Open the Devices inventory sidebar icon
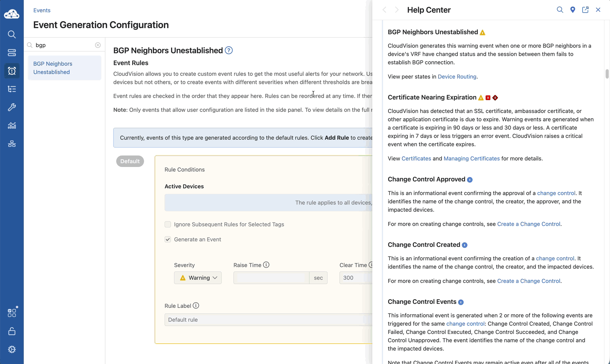Viewport: 610px width, 364px height. click(12, 53)
